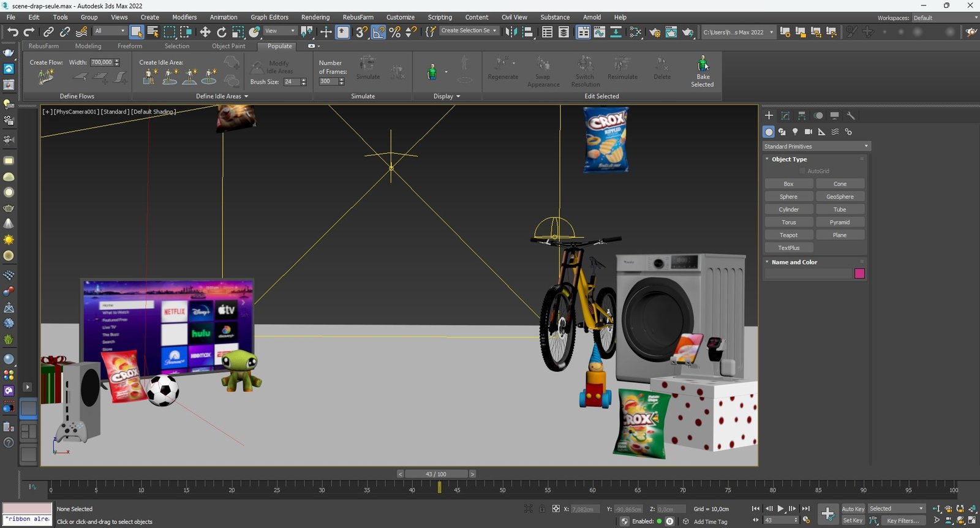Click the Bake Selected icon
This screenshot has height=528, width=980.
click(x=703, y=64)
